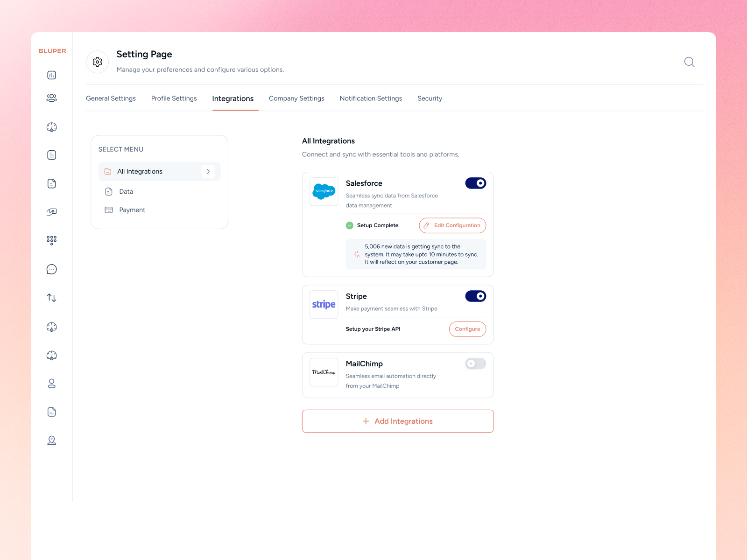Select Payment in the Select Menu
The height and width of the screenshot is (560, 747).
click(x=132, y=210)
